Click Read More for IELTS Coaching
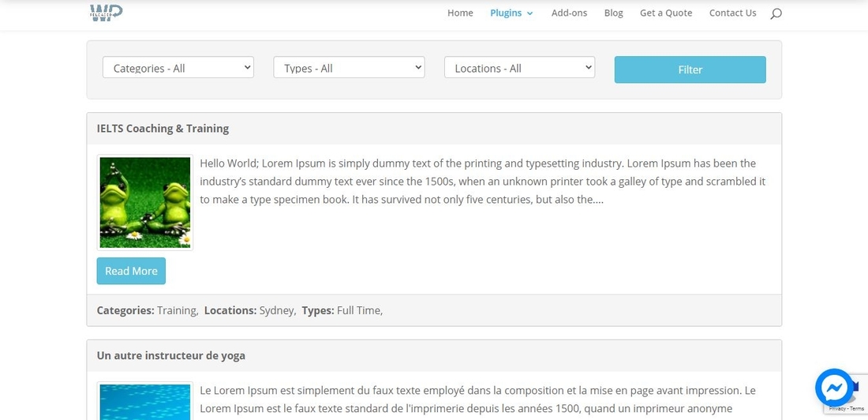The height and width of the screenshot is (420, 868). click(x=131, y=271)
